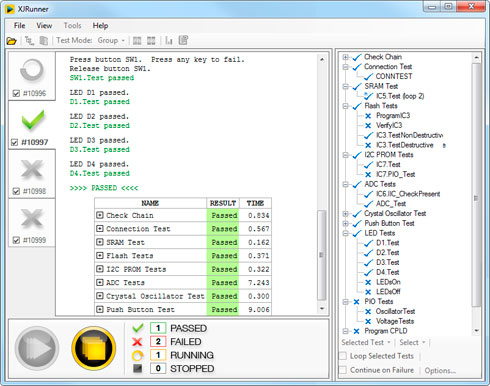Expand the Check Chain tree node
The image size is (490, 386).
click(x=346, y=57)
